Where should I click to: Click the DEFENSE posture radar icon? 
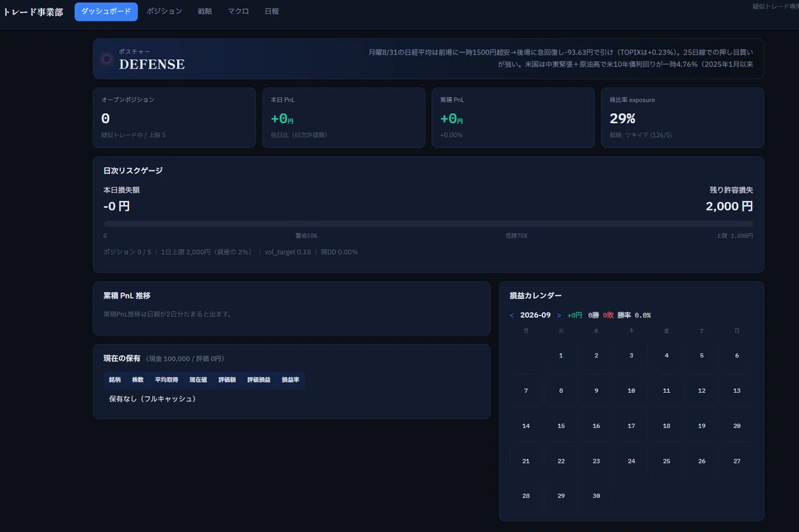point(107,59)
